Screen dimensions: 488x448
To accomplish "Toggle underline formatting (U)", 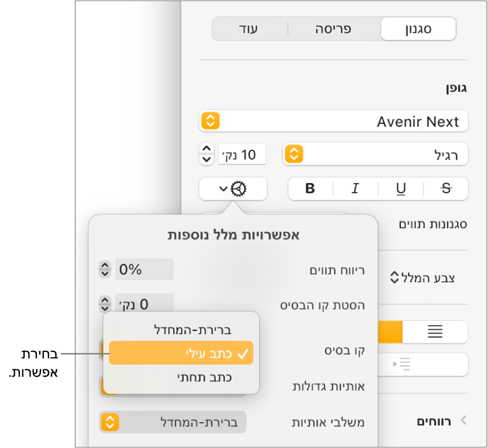I will click(401, 188).
